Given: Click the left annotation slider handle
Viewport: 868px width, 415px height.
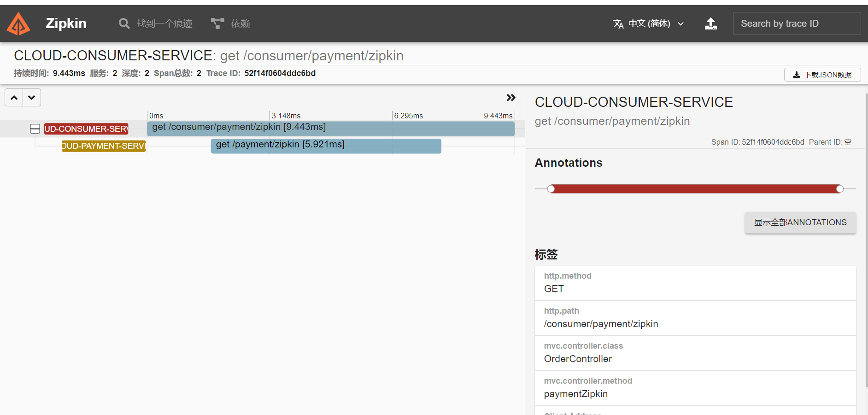Looking at the screenshot, I should coord(551,189).
